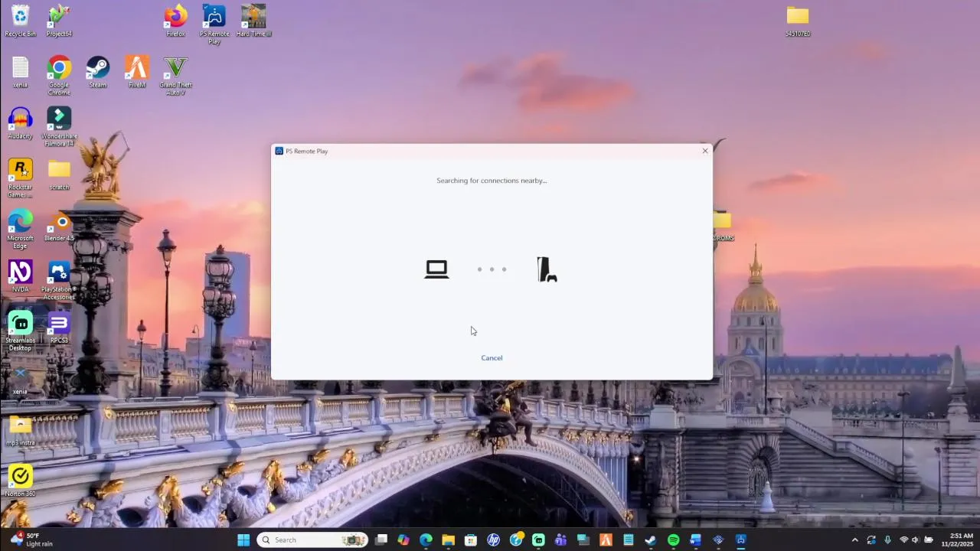The height and width of the screenshot is (551, 980).
Task: Select the mp3 instra folder on desktop
Action: 21,431
